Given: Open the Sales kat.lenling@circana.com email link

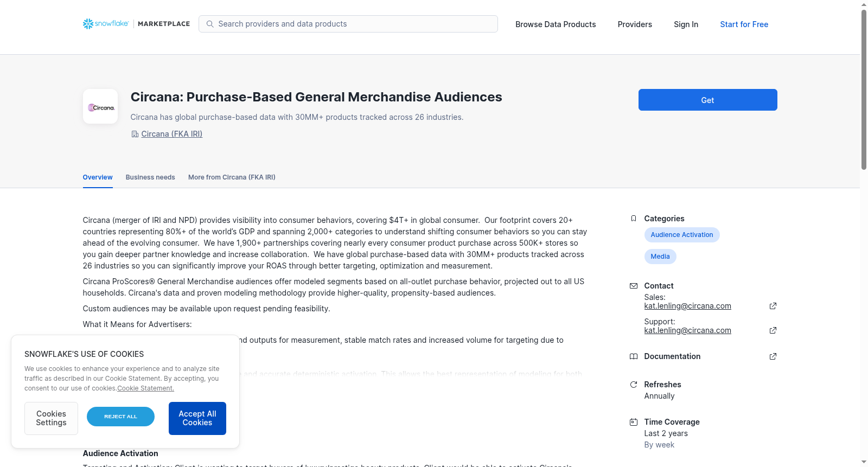Looking at the screenshot, I should click(x=687, y=306).
